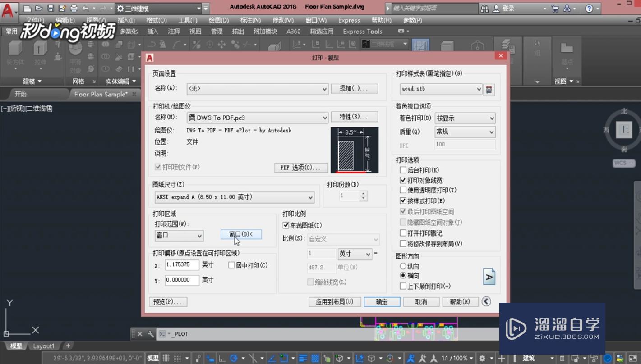Open paper size ANSI expand A dropdown
The width and height of the screenshot is (641, 364).
(x=234, y=197)
